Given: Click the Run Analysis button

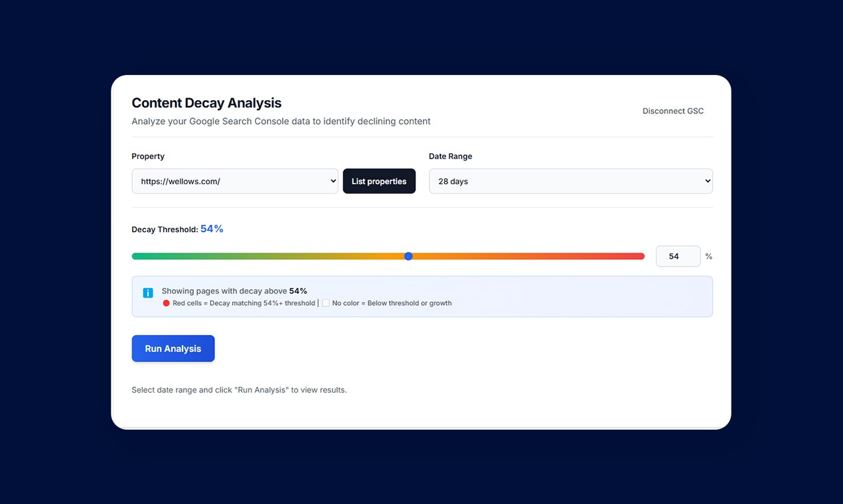Looking at the screenshot, I should click(x=173, y=348).
